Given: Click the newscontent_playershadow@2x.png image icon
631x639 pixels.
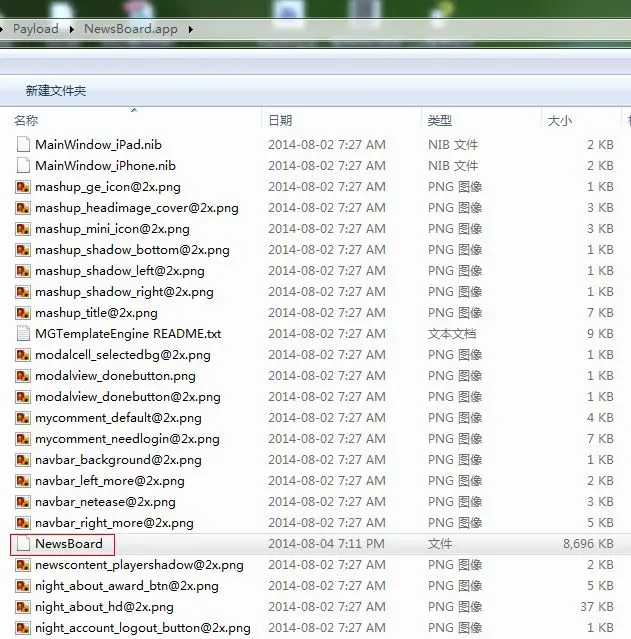Looking at the screenshot, I should [23, 565].
